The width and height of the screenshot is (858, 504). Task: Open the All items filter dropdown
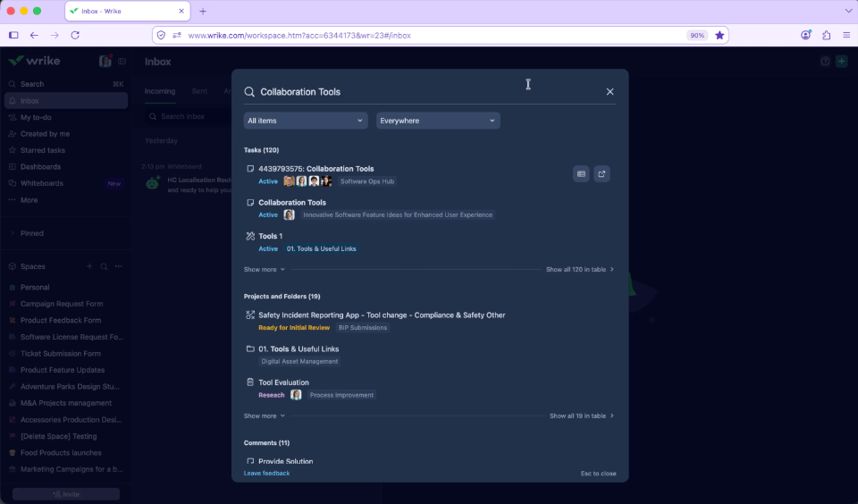tap(306, 121)
